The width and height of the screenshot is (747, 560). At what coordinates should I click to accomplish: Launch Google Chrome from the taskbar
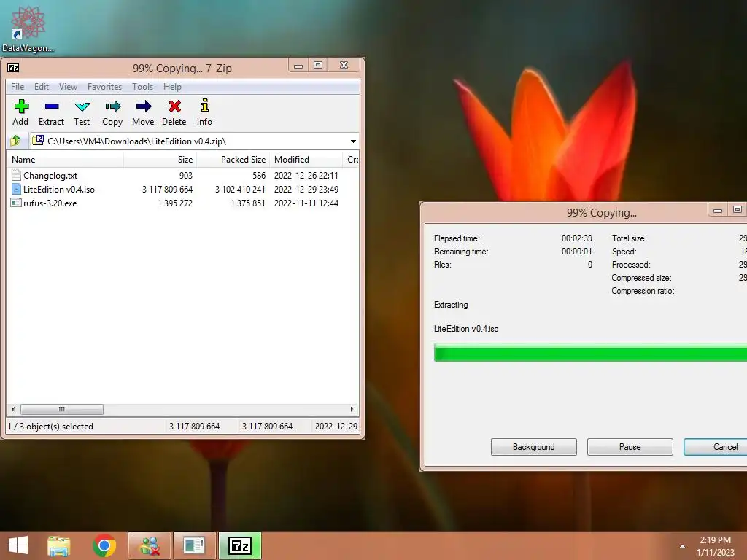[x=104, y=546]
